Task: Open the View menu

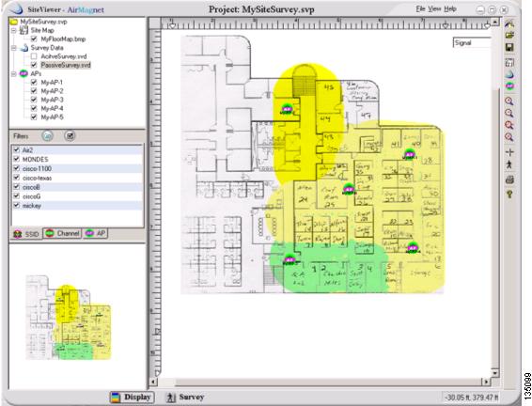Action: pos(434,8)
